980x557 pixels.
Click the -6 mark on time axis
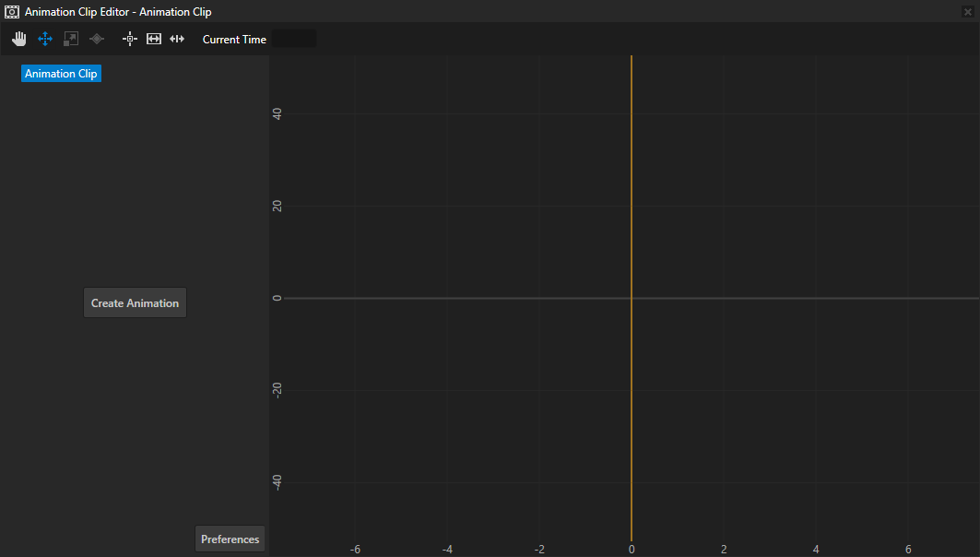coord(355,550)
